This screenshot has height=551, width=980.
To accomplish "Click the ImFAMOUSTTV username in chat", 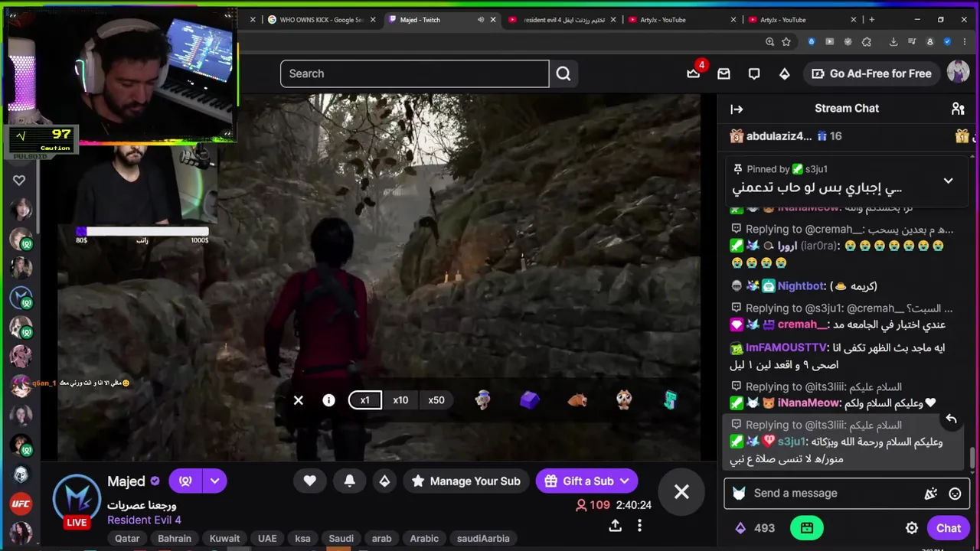I will (x=786, y=347).
